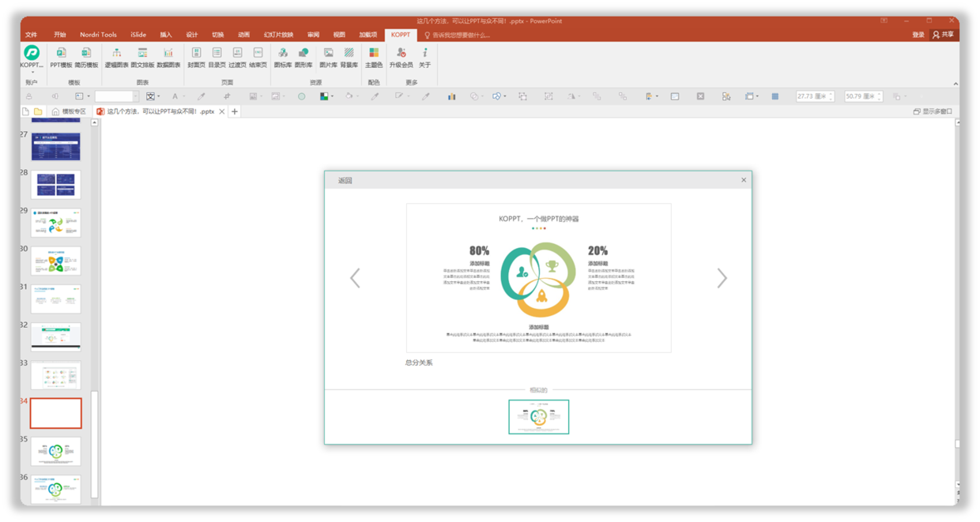980x522 pixels.
Task: Select slide 35 thumbnail
Action: [x=55, y=452]
